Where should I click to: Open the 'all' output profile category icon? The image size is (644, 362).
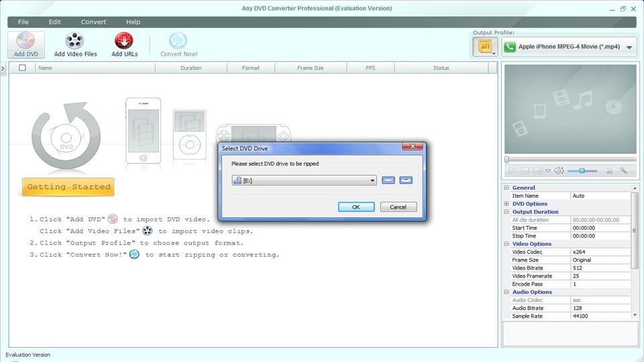pyautogui.click(x=485, y=46)
